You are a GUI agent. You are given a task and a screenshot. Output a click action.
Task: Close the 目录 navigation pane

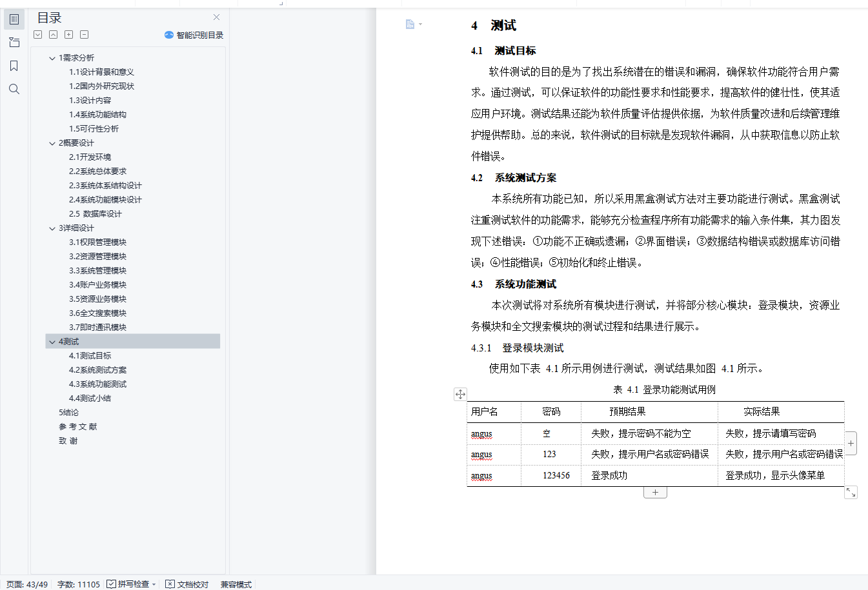pyautogui.click(x=216, y=17)
